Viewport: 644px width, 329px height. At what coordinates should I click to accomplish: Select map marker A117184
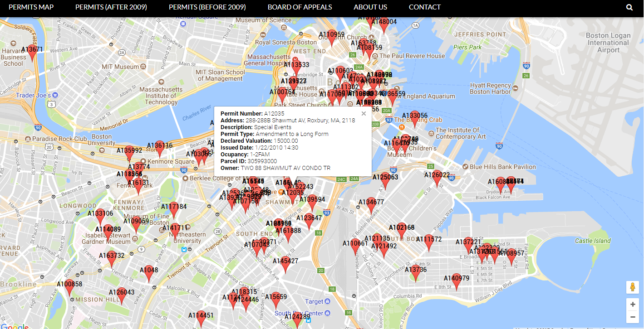click(x=174, y=210)
